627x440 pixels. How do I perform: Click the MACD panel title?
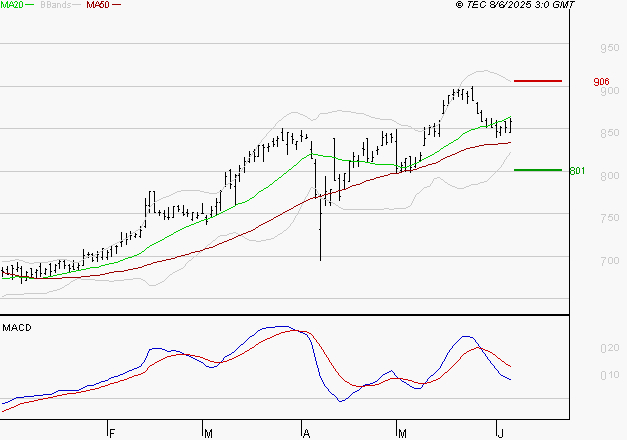[17, 328]
